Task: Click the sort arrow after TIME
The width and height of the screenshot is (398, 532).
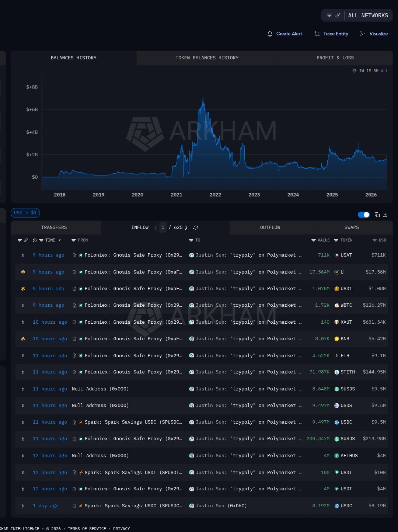Action: click(x=60, y=240)
